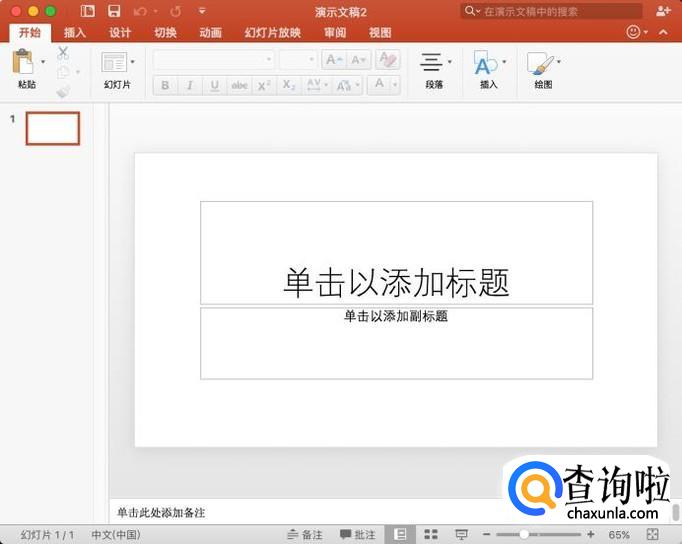
Task: Toggle Underline formatting
Action: coord(214,85)
